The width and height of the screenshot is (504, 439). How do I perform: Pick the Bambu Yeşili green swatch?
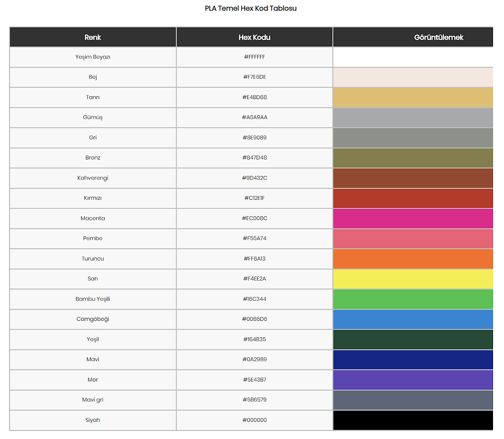point(413,299)
